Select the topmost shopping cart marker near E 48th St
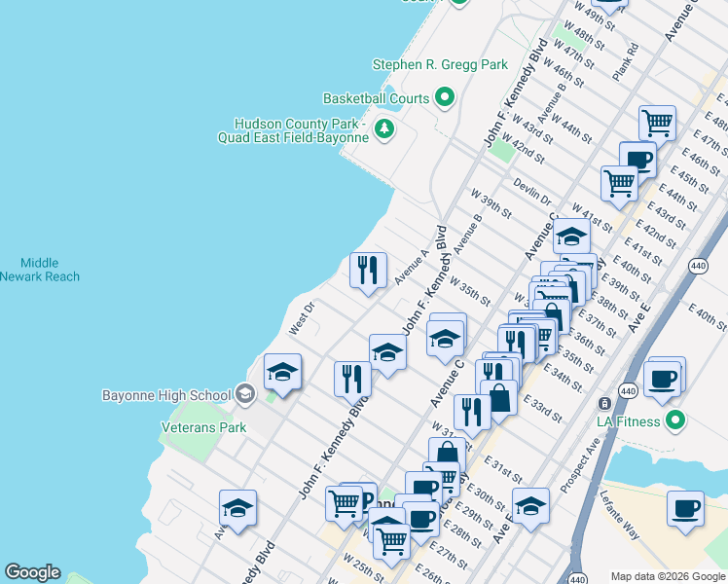728x584 pixels. (x=657, y=124)
